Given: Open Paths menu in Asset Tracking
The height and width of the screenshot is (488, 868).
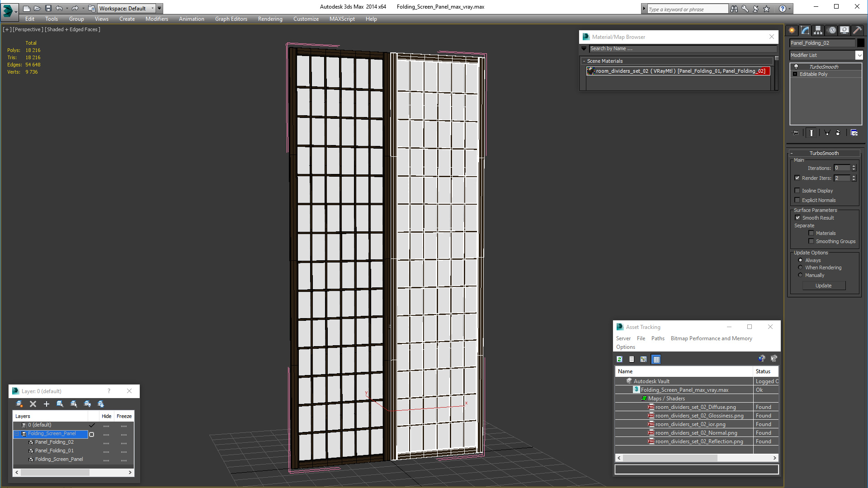Looking at the screenshot, I should click(x=657, y=338).
